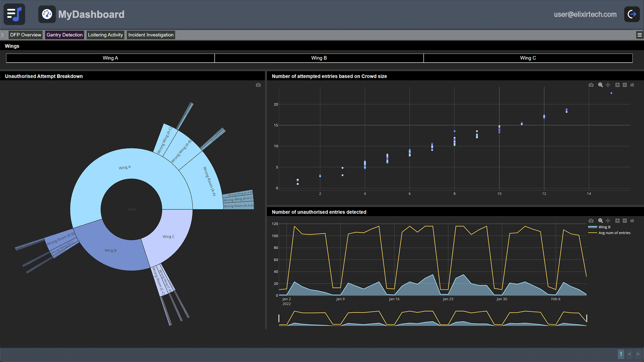Switch to the Loitering Activity tab
The height and width of the screenshot is (362, 644).
pyautogui.click(x=105, y=35)
